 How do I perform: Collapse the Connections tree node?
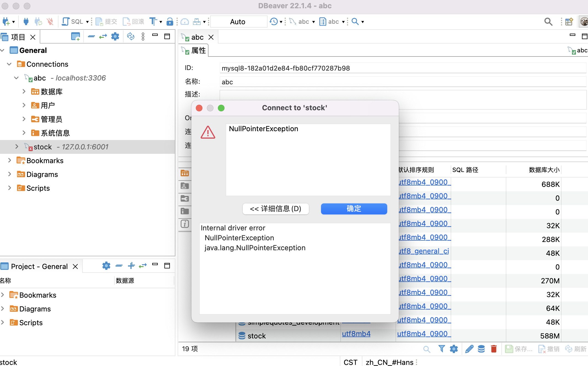coord(9,64)
